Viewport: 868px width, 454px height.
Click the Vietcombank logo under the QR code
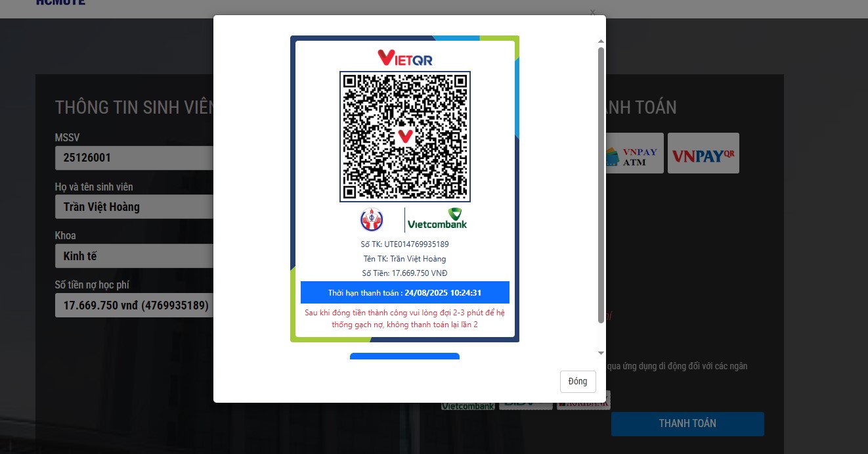click(437, 219)
